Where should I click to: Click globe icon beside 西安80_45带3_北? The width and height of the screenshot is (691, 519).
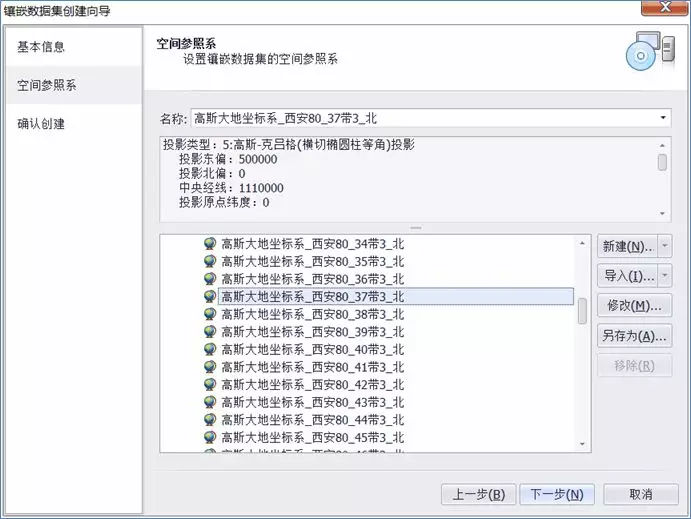pyautogui.click(x=210, y=438)
